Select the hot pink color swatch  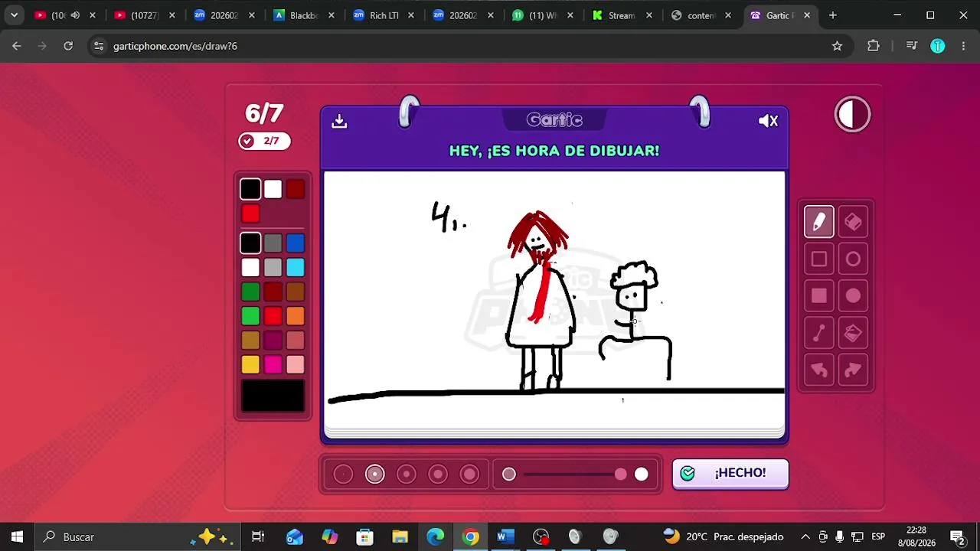tap(273, 364)
